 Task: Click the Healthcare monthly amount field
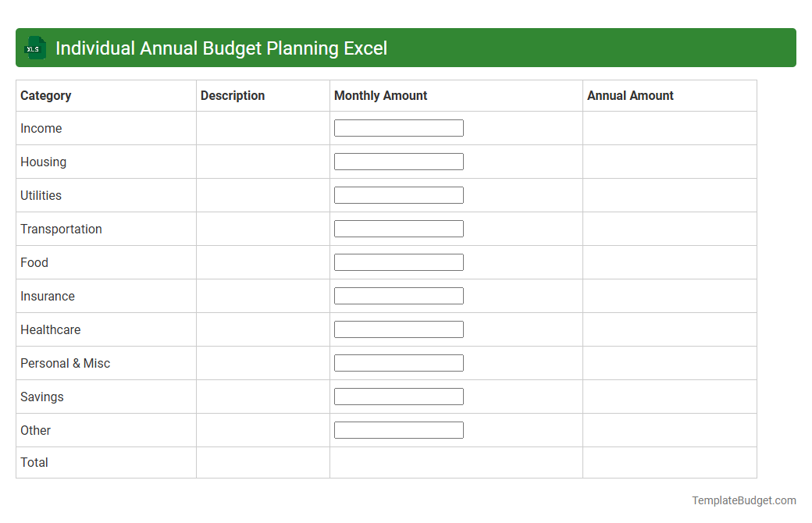point(398,329)
